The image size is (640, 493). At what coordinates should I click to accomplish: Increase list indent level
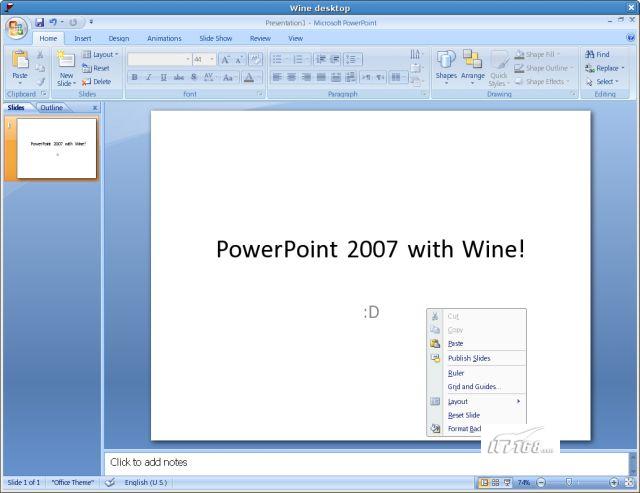coord(335,60)
